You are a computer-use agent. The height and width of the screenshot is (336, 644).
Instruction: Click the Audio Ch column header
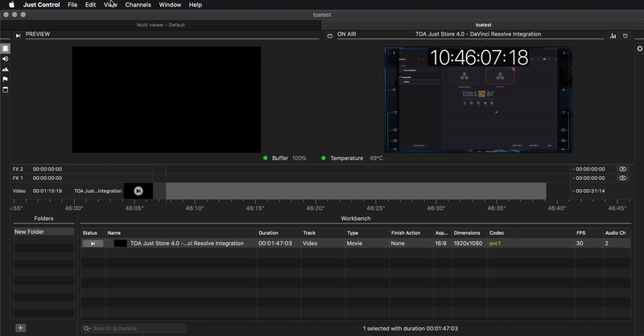pyautogui.click(x=617, y=233)
